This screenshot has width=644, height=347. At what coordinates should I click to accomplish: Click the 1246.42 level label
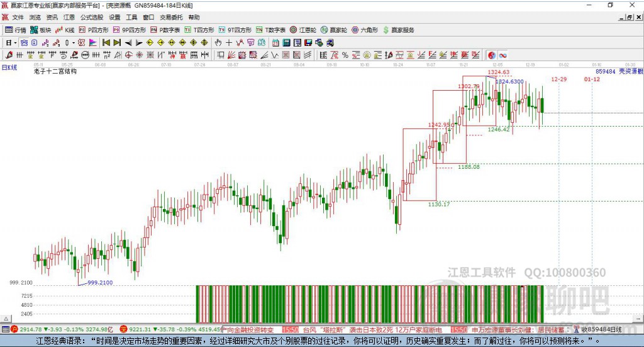point(499,129)
